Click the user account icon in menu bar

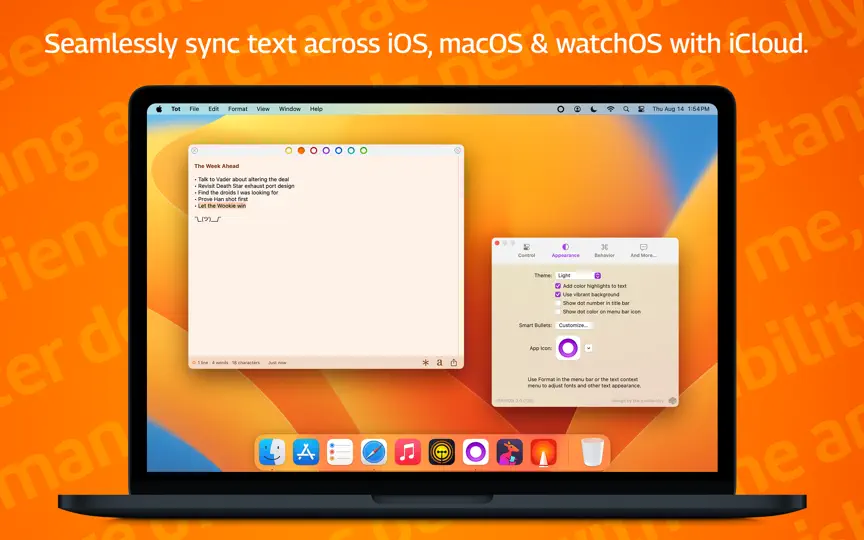point(577,109)
